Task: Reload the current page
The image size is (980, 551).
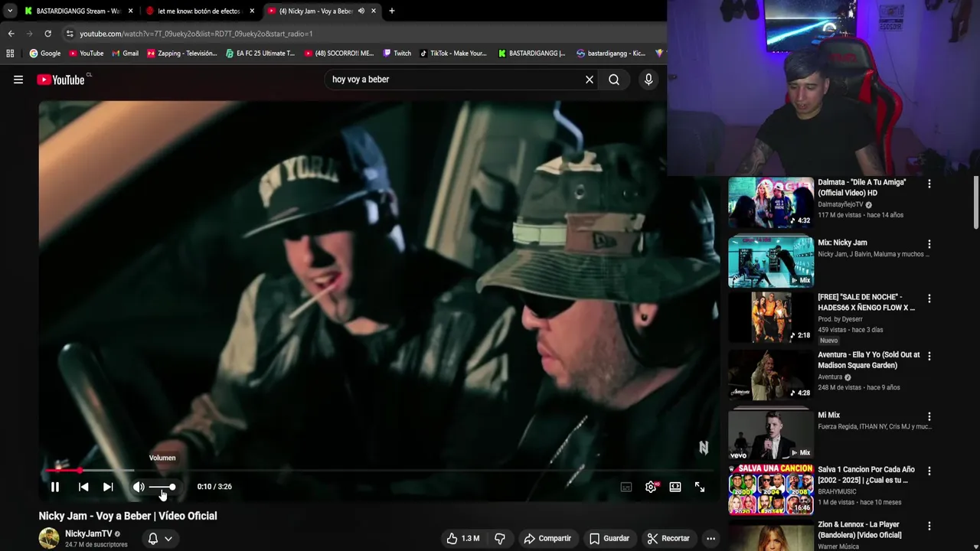Action: 47,34
